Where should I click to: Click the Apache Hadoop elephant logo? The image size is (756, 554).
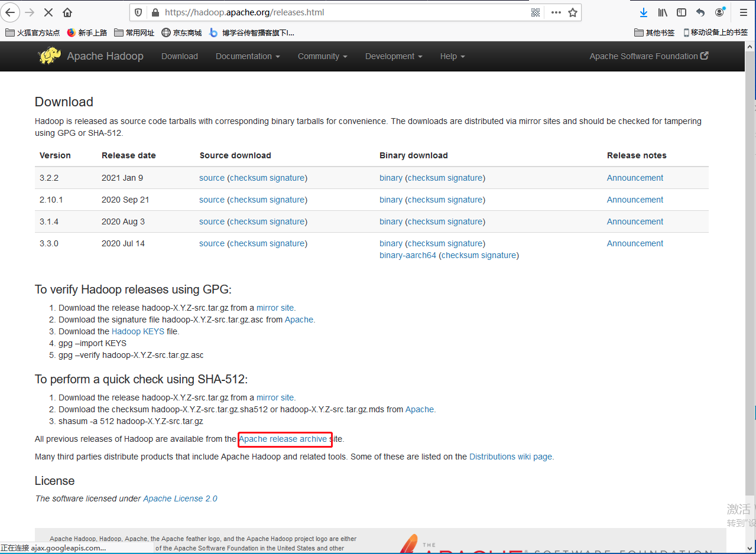coord(49,56)
